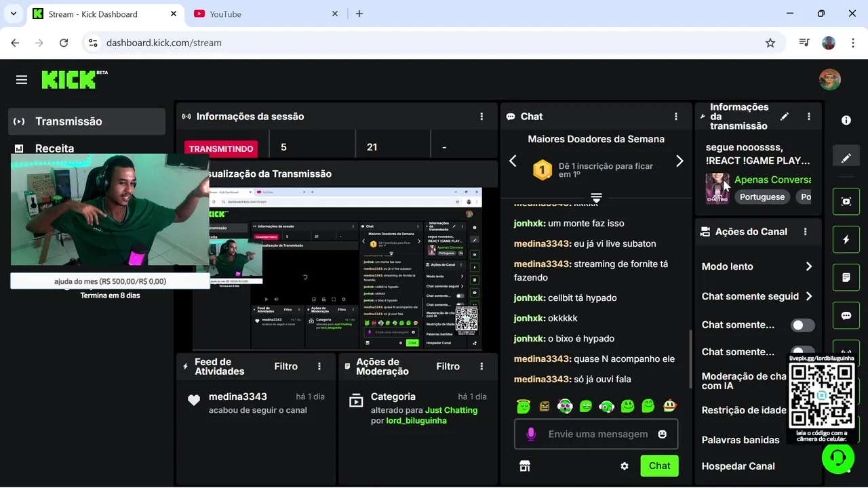The height and width of the screenshot is (488, 868).
Task: Show next top donor with right arrow
Action: (679, 161)
